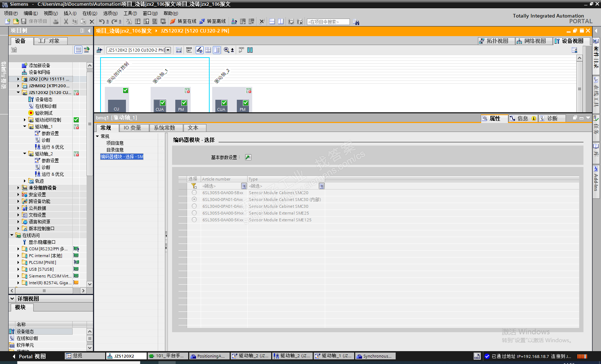Open 验收测试 in project tree

pos(44,113)
